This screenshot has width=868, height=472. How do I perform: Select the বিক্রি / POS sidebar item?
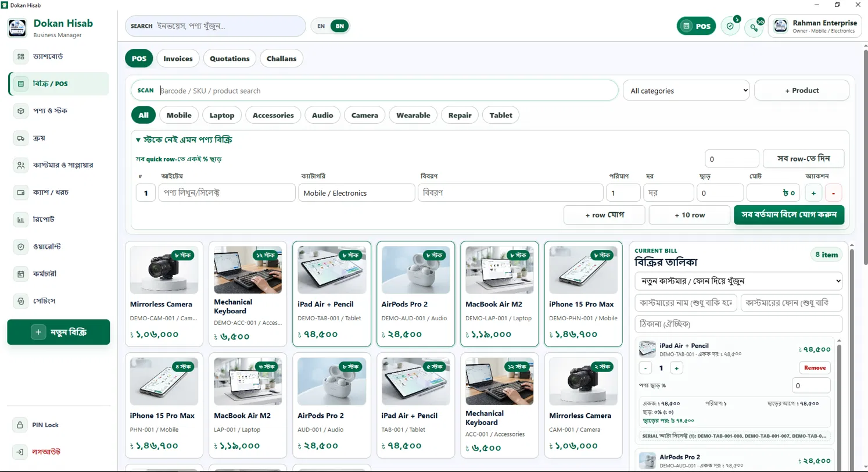pos(59,84)
